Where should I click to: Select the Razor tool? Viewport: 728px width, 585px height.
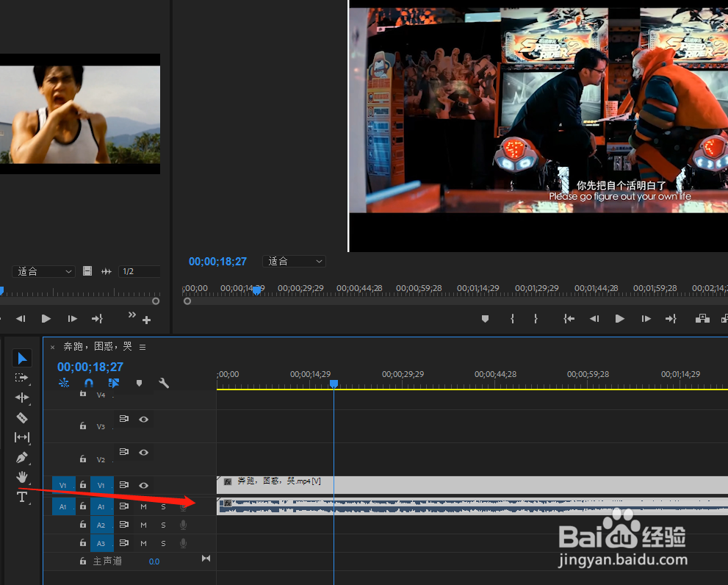coord(22,417)
